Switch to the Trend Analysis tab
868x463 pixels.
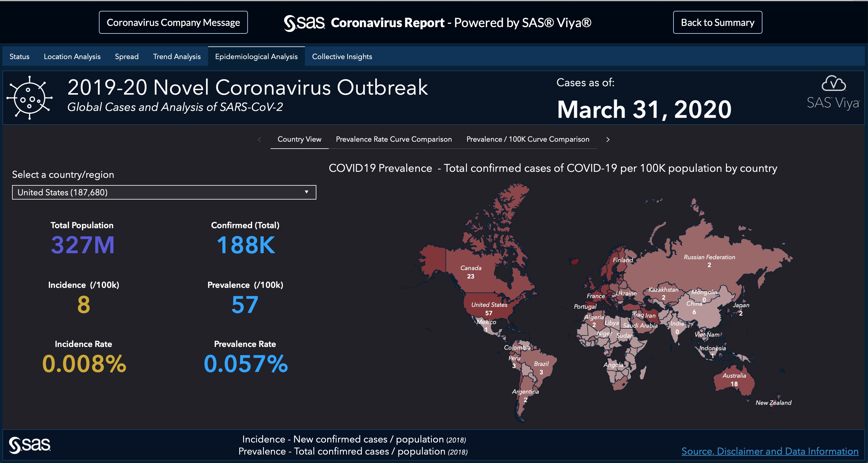[177, 57]
